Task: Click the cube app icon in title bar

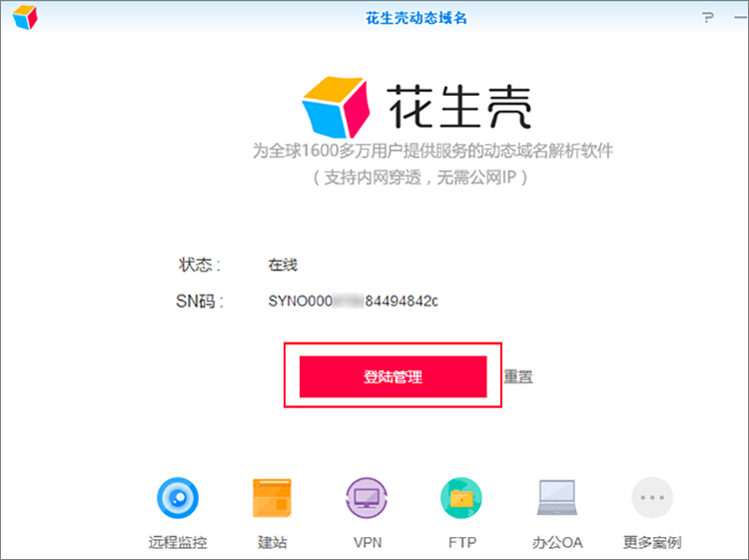Action: click(25, 18)
